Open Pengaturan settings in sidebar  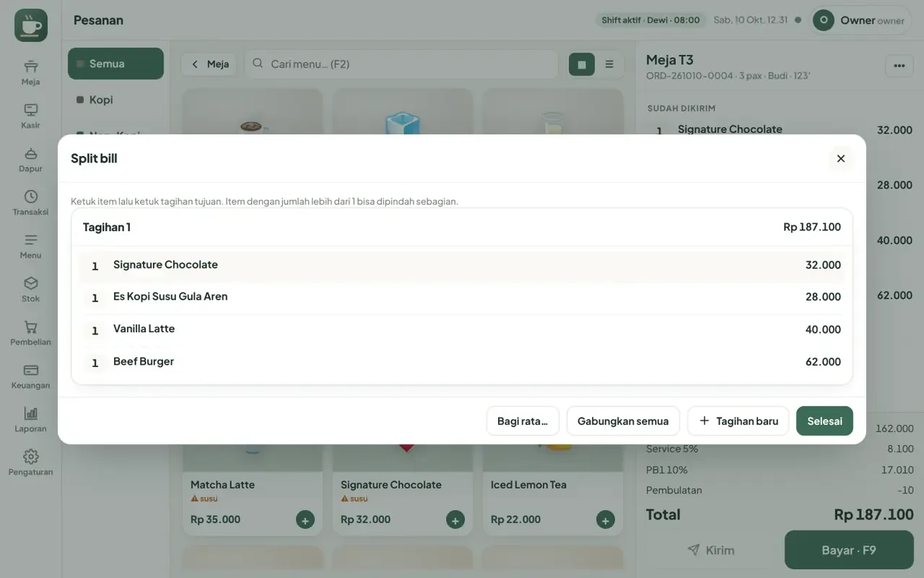pyautogui.click(x=30, y=462)
